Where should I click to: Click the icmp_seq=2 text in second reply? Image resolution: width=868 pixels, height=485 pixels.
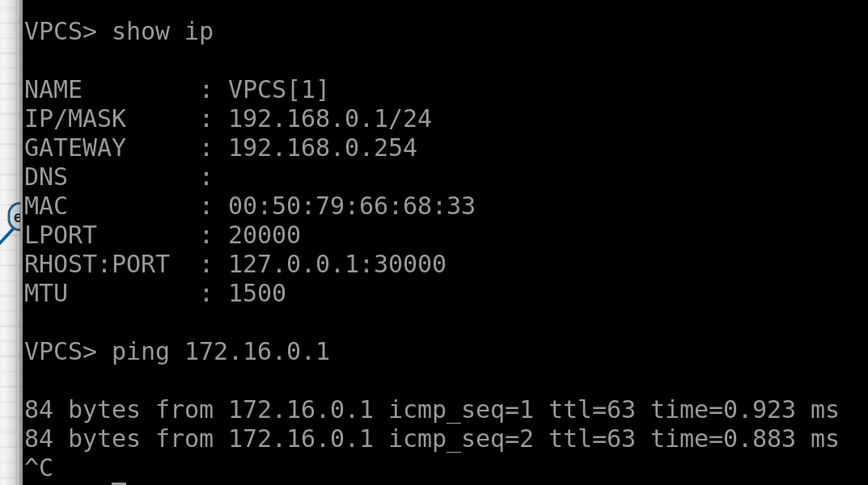click(x=461, y=439)
